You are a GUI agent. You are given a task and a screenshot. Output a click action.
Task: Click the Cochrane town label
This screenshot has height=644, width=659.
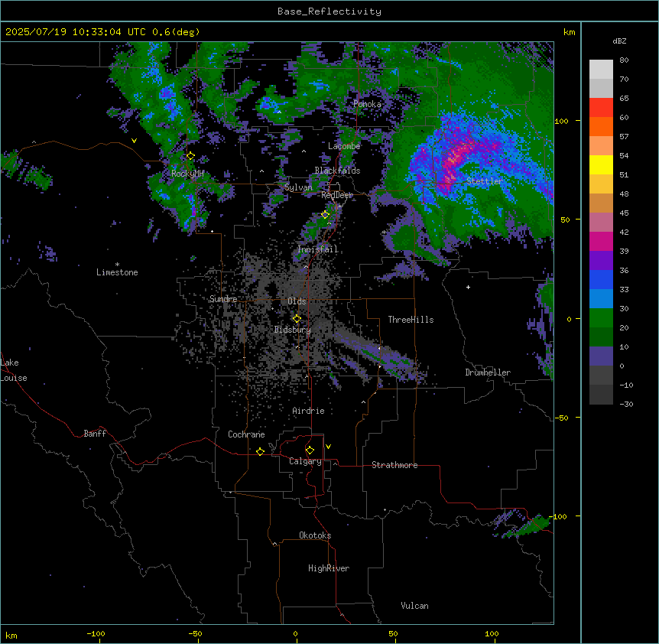coord(246,434)
